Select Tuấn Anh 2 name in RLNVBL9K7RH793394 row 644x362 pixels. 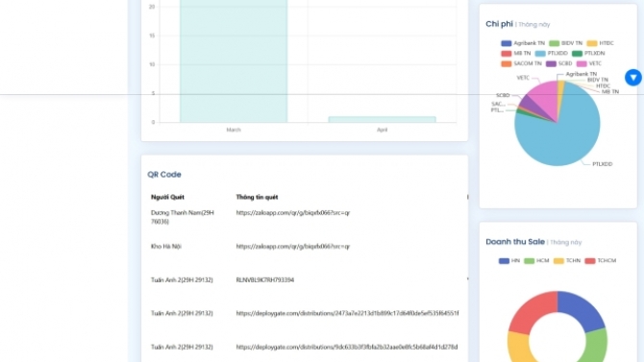click(182, 280)
